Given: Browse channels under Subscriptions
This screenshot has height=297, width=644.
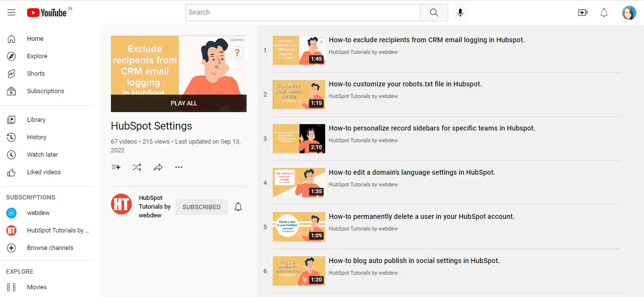Looking at the screenshot, I should point(50,247).
